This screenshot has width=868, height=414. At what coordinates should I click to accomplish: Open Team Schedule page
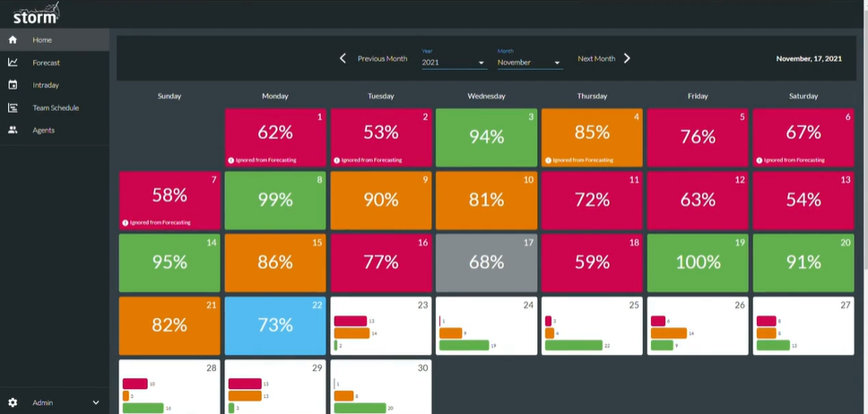tap(55, 108)
